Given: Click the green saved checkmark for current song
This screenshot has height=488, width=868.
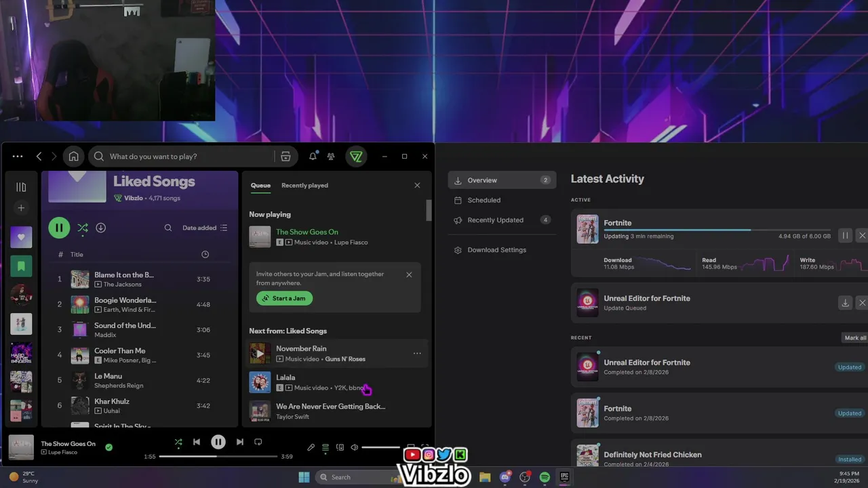Looking at the screenshot, I should (108, 447).
